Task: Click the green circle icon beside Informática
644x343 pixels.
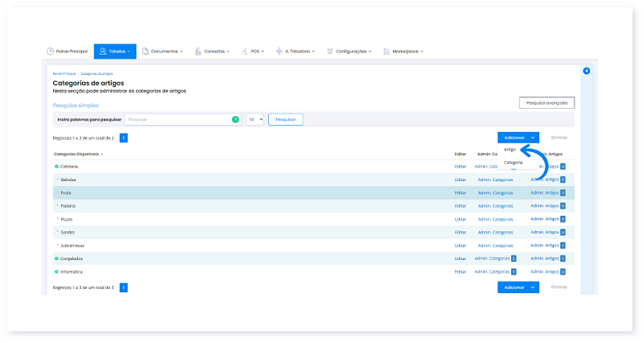Action: [x=56, y=272]
